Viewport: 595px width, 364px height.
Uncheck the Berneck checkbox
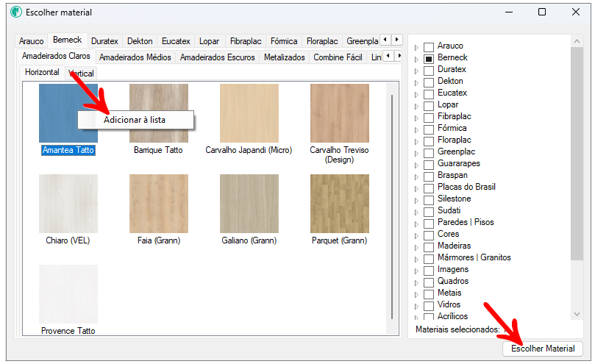tap(429, 60)
